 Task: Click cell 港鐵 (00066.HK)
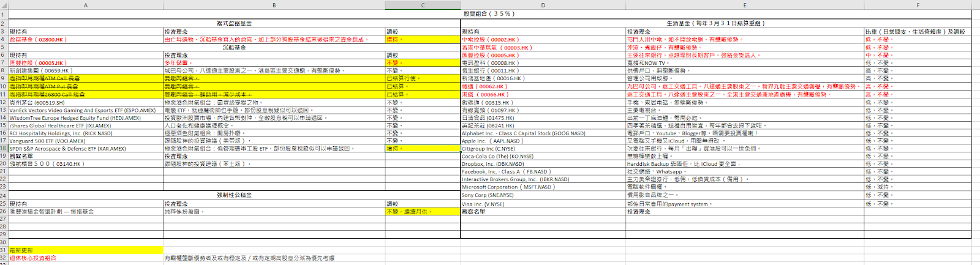click(543, 94)
